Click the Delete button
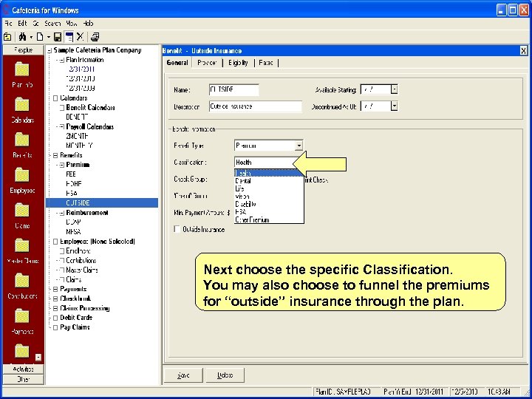This screenshot has height=399, width=532. tap(225, 375)
